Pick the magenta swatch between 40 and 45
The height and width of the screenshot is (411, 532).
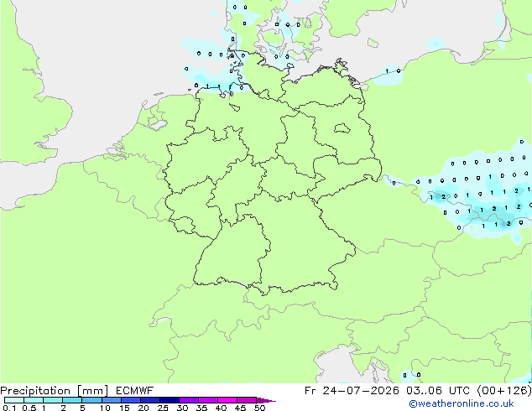[227, 400]
